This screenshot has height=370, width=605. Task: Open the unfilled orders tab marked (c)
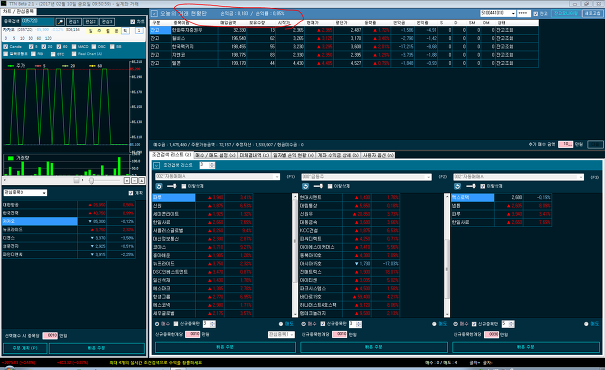click(254, 155)
